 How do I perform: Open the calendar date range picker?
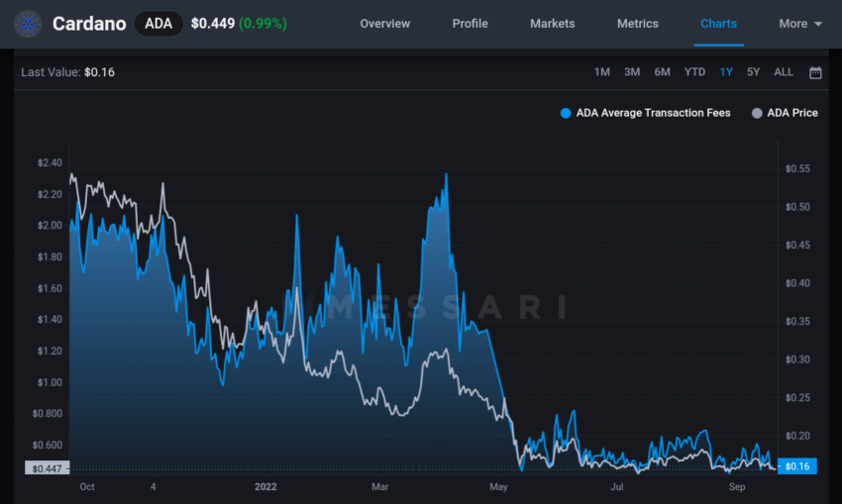tap(815, 72)
